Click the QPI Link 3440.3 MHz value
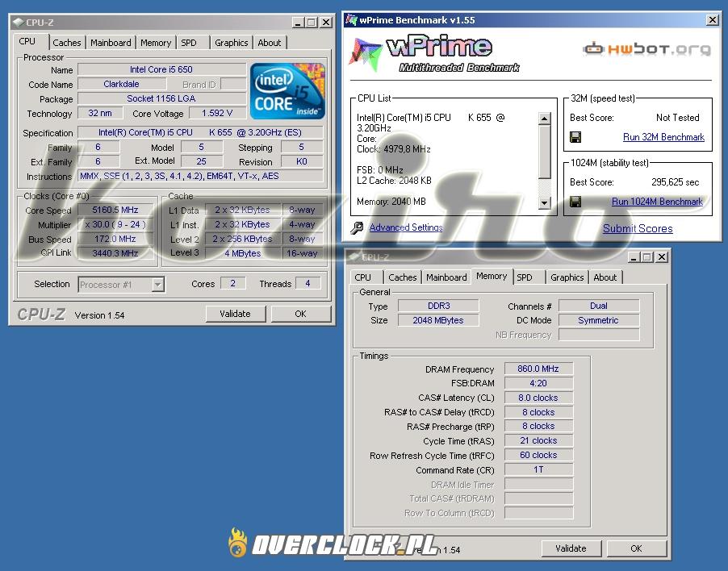 coord(115,253)
